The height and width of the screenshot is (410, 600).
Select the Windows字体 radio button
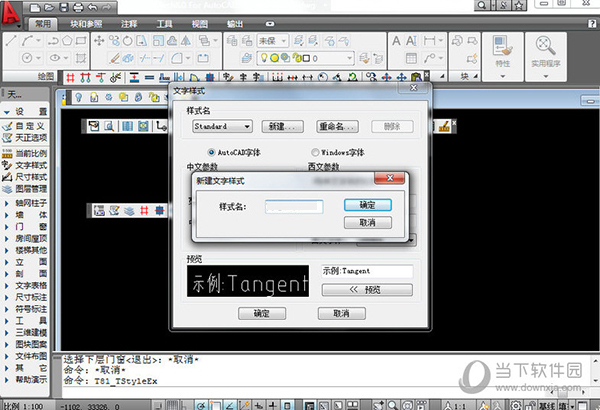click(315, 152)
